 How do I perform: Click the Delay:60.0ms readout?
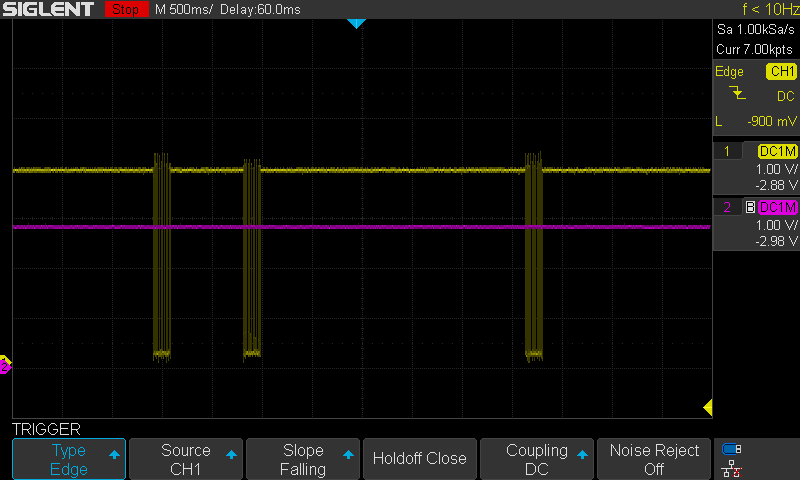[260, 9]
